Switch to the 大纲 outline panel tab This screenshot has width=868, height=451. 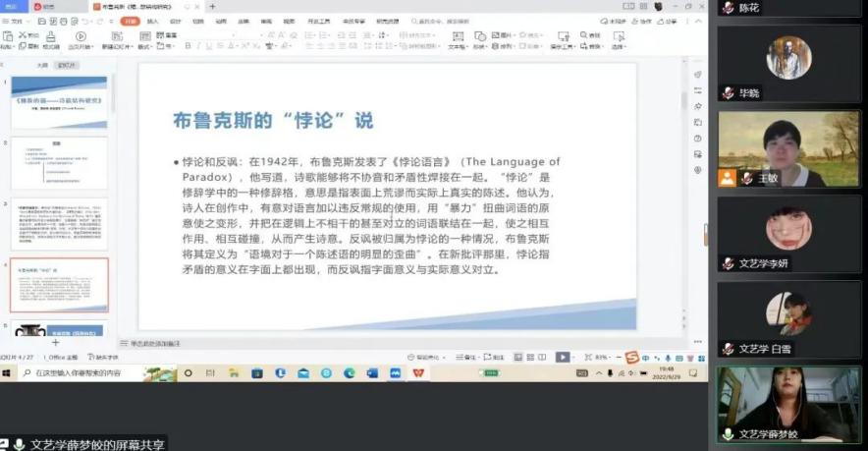click(42, 65)
